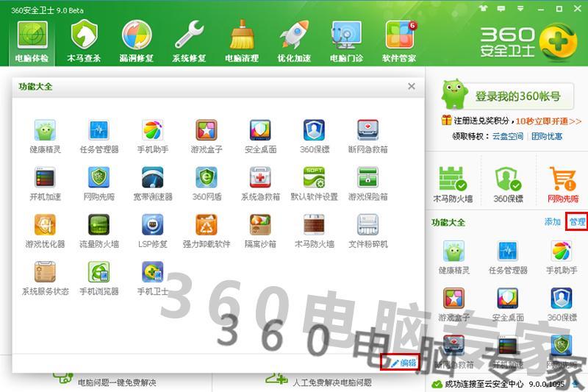Click the 360安全卫士 logo
This screenshot has height=392, width=588.
[528, 43]
